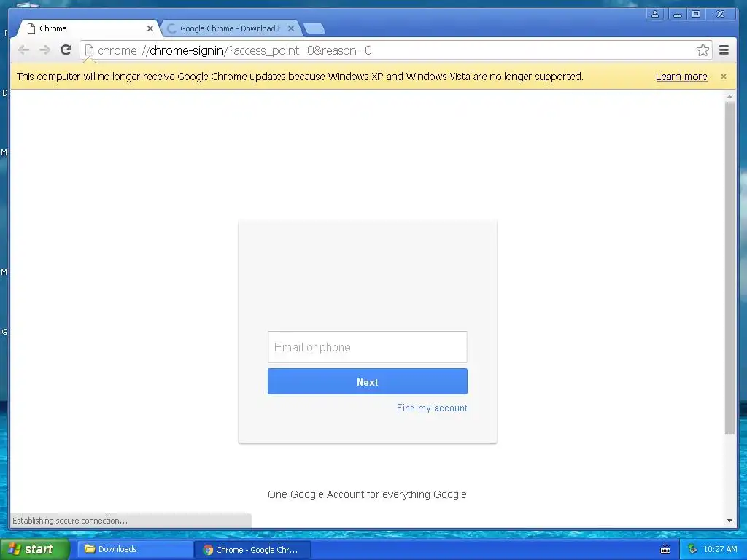Open the Chrome user profile button

point(655,14)
